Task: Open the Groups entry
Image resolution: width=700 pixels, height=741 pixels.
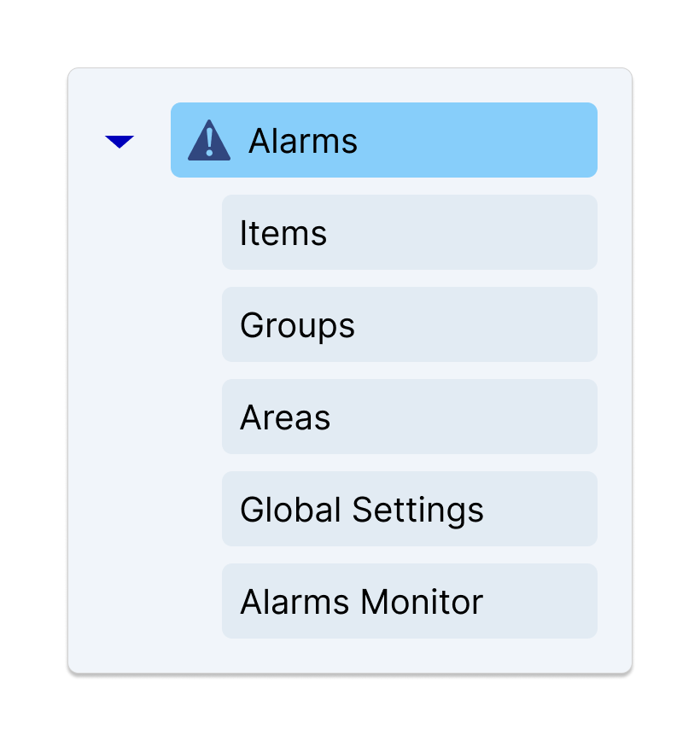Action: pyautogui.click(x=409, y=324)
